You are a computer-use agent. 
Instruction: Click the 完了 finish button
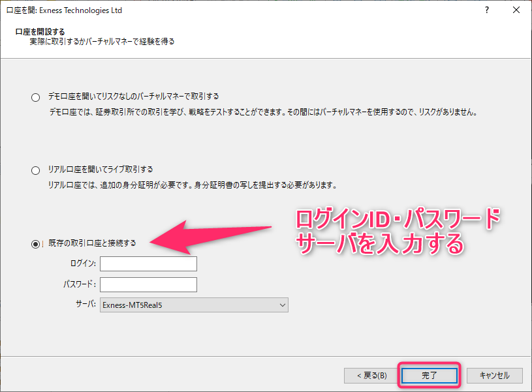click(x=430, y=376)
